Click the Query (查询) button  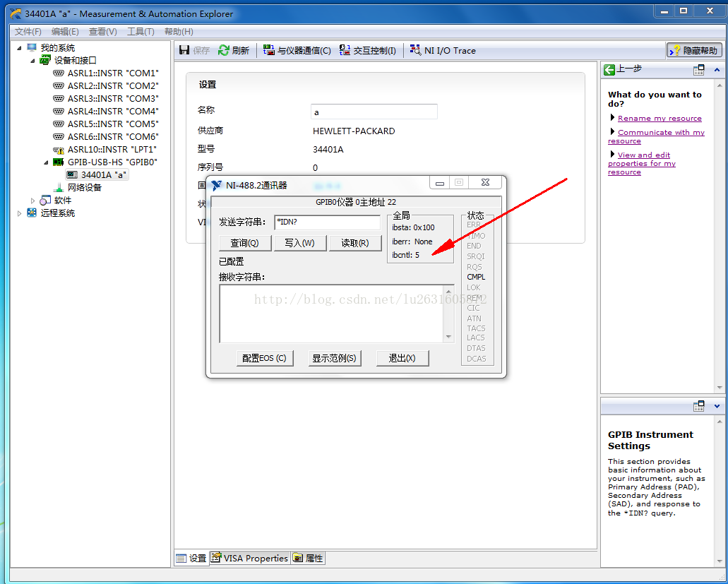tap(245, 243)
